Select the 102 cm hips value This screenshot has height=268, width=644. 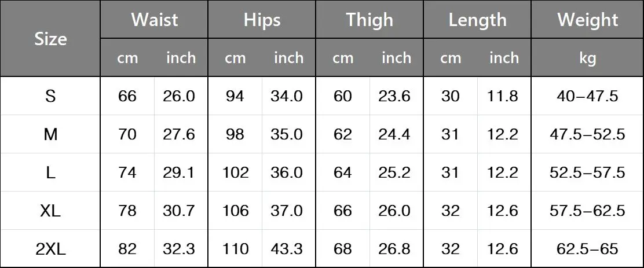235,172
